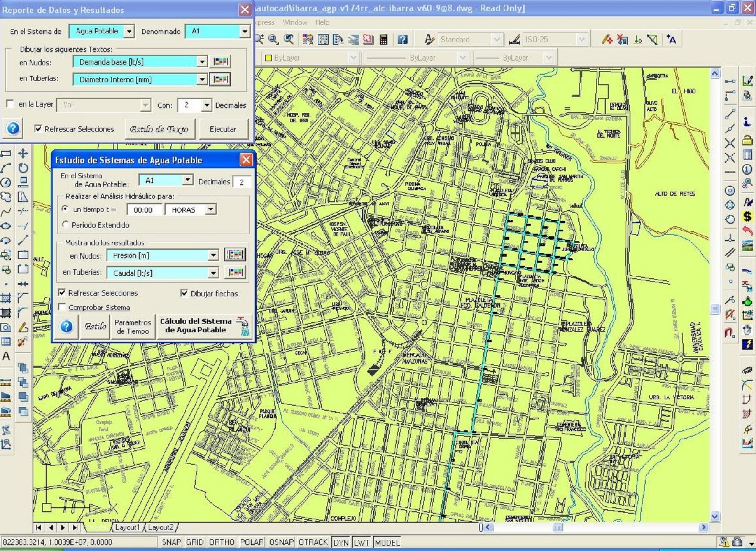The image size is (756, 551).
Task: Click the padlock icon in right toolbar
Action: click(x=747, y=140)
